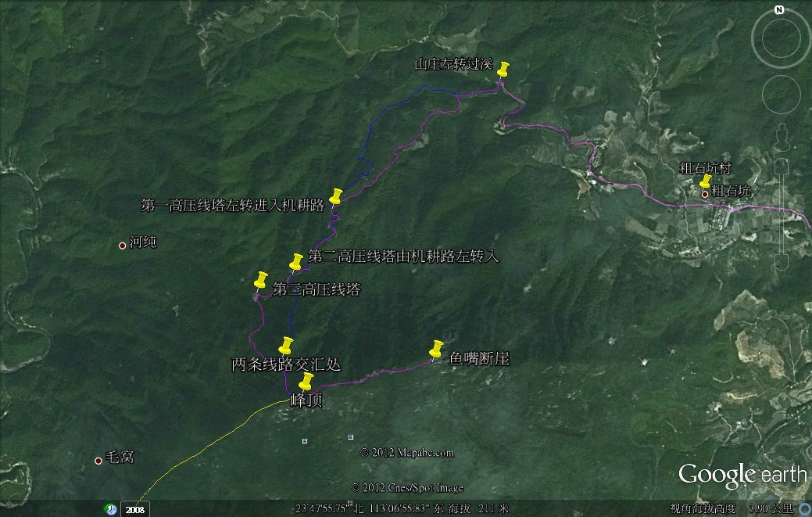
Task: Click zoom in at top of zoom slider
Action: [781, 165]
